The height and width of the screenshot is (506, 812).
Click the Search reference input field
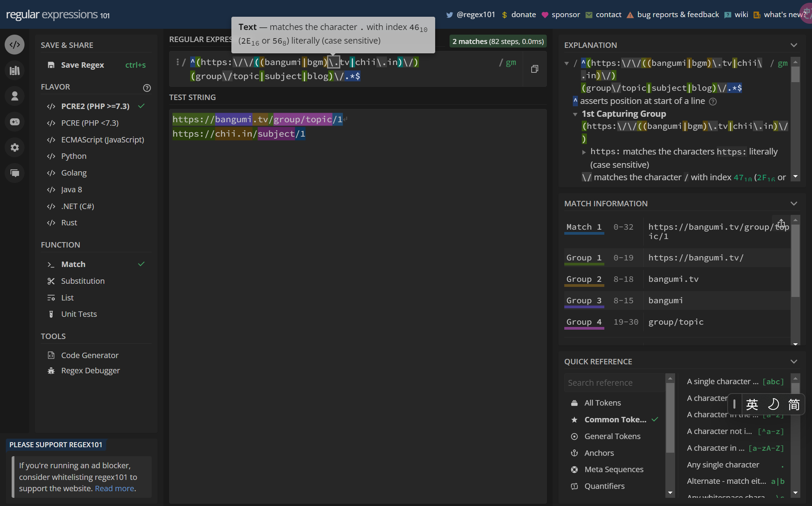pos(614,383)
